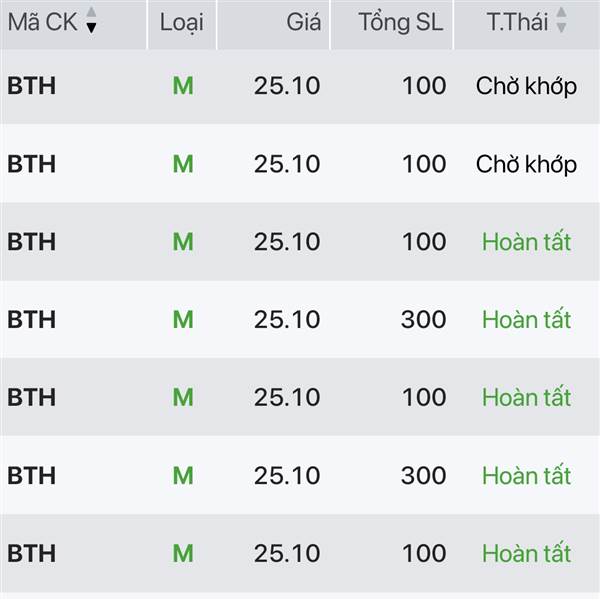This screenshot has width=600, height=600.
Task: Click the T.Thái column sort arrows
Action: click(x=561, y=22)
